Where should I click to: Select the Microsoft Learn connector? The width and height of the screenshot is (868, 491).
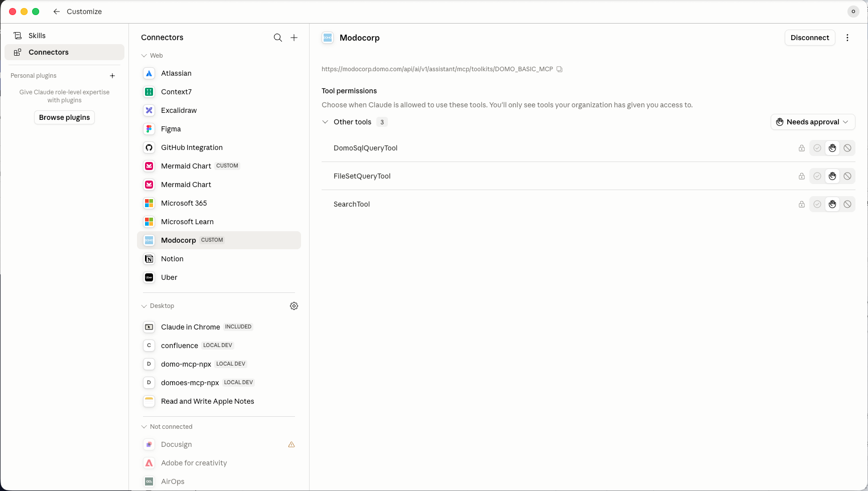[x=219, y=222]
